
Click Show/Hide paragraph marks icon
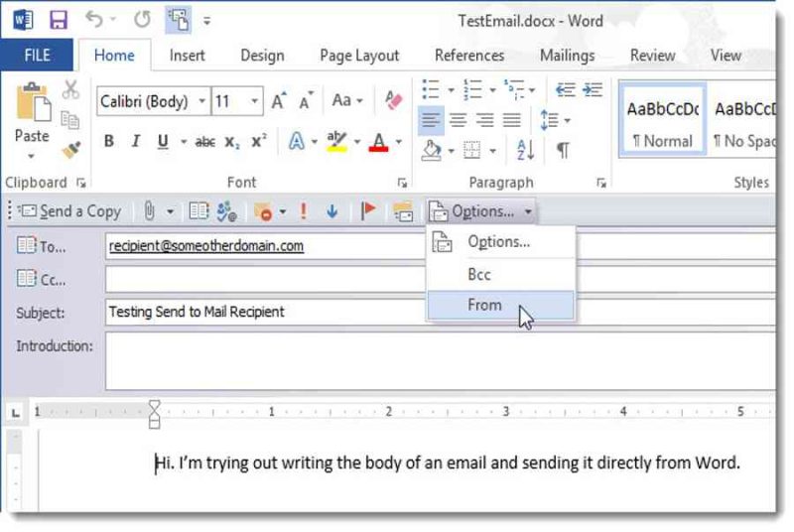(563, 150)
